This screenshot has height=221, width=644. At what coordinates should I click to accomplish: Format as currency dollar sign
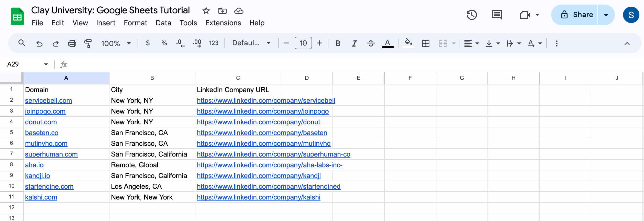click(x=148, y=43)
